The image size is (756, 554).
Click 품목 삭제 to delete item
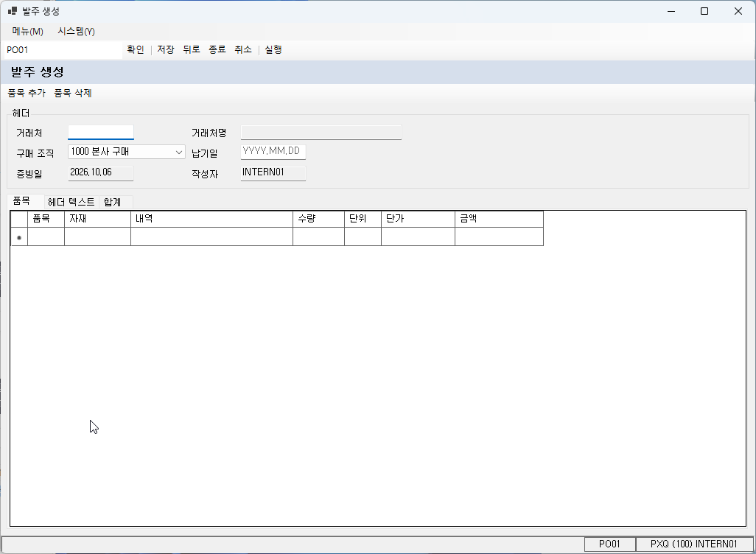pyautogui.click(x=73, y=93)
